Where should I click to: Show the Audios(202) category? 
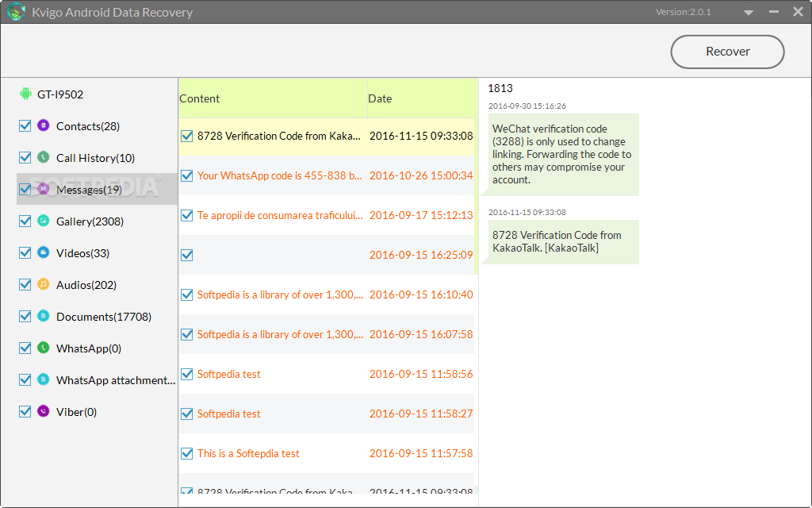click(86, 285)
